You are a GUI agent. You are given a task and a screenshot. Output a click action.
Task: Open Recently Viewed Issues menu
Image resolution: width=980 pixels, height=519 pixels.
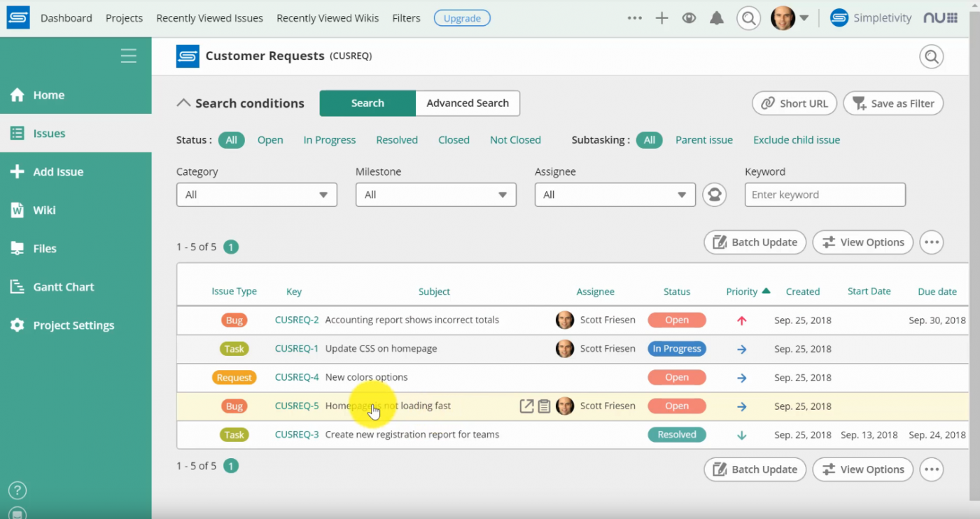click(209, 18)
